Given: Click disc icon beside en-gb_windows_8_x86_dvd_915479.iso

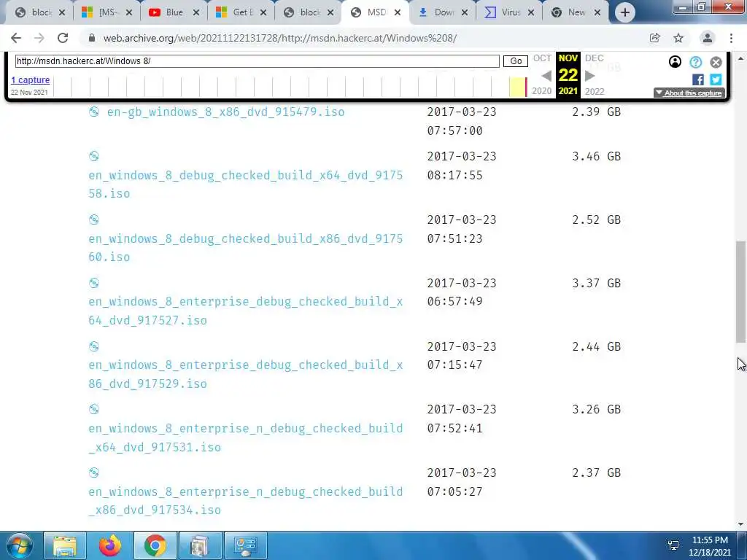Looking at the screenshot, I should tap(94, 112).
